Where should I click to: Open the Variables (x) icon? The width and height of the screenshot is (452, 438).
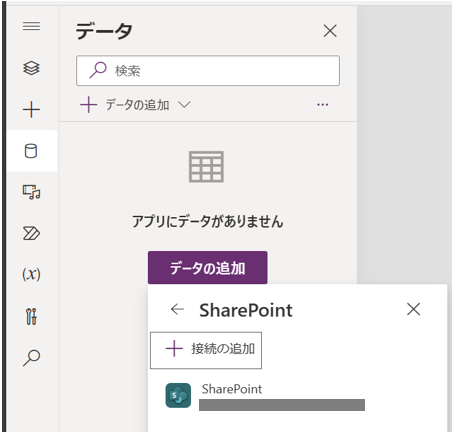pos(31,274)
